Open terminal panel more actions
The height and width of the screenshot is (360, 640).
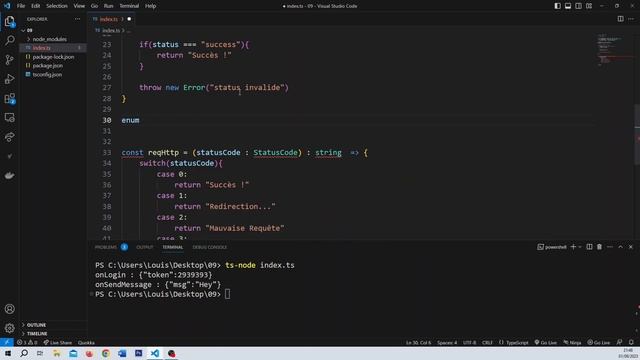pos(610,247)
